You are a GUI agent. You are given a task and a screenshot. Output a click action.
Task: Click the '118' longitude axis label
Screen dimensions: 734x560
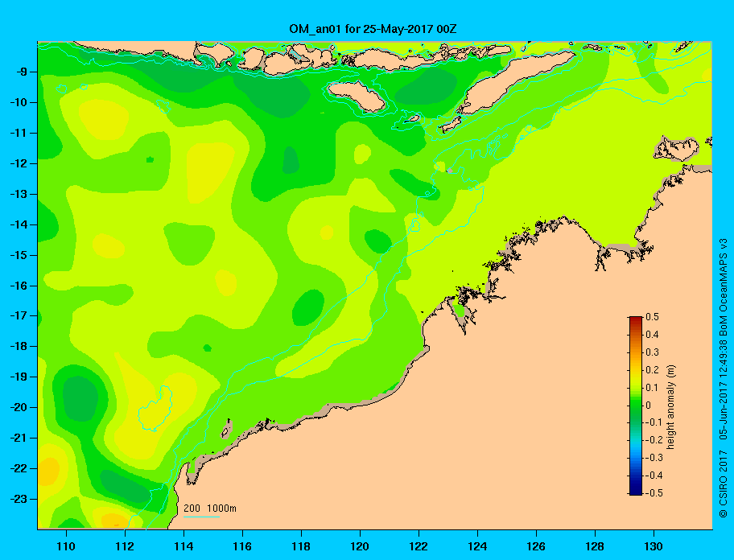coord(301,546)
